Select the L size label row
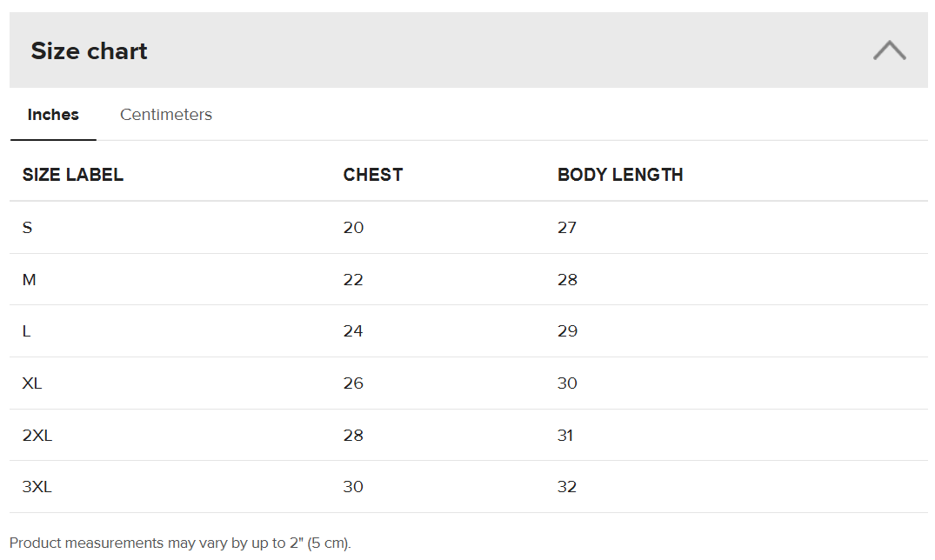 pyautogui.click(x=27, y=331)
